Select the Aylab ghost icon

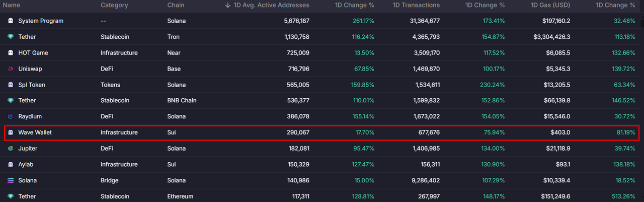[11, 165]
